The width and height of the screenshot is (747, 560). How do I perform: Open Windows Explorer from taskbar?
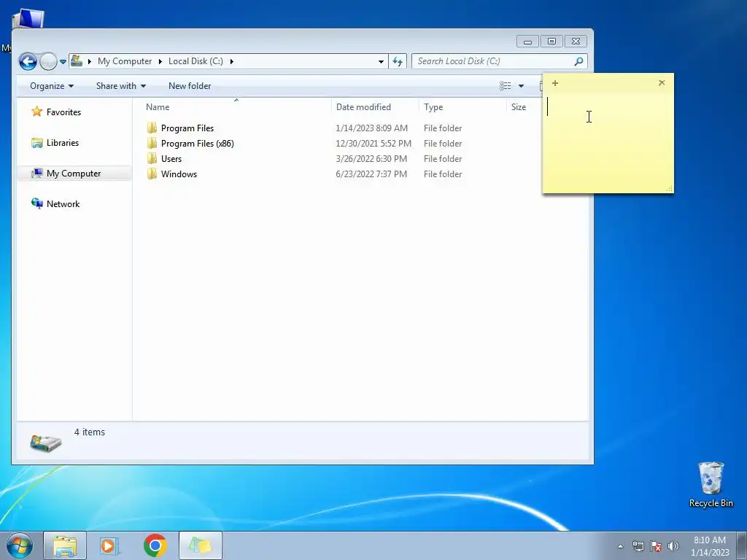point(65,545)
